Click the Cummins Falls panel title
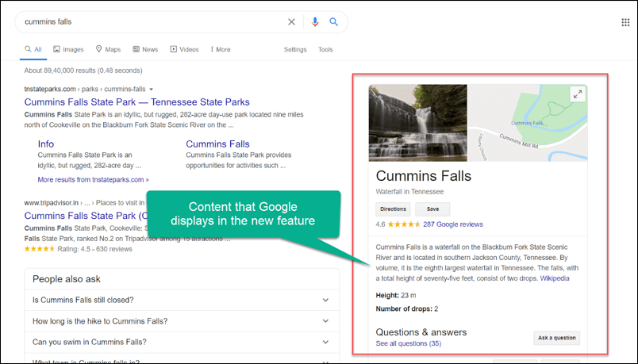Screen dimensions: 638x364 (424, 176)
